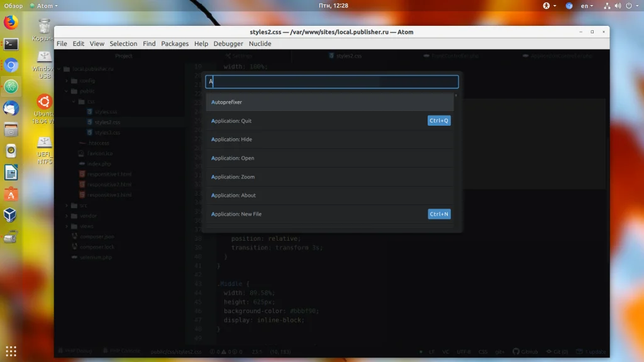Open the Find menu
644x362 pixels.
coord(149,43)
